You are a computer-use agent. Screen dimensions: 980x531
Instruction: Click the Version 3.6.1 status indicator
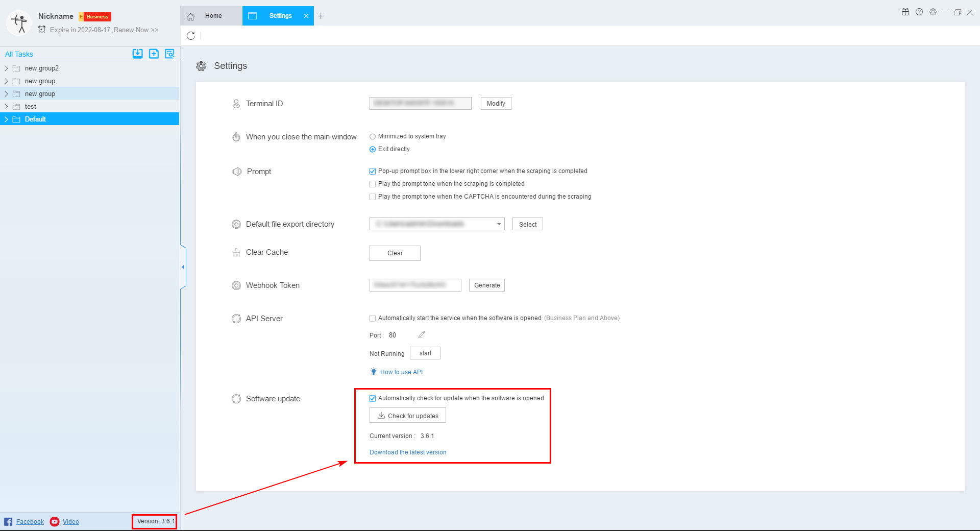154,521
